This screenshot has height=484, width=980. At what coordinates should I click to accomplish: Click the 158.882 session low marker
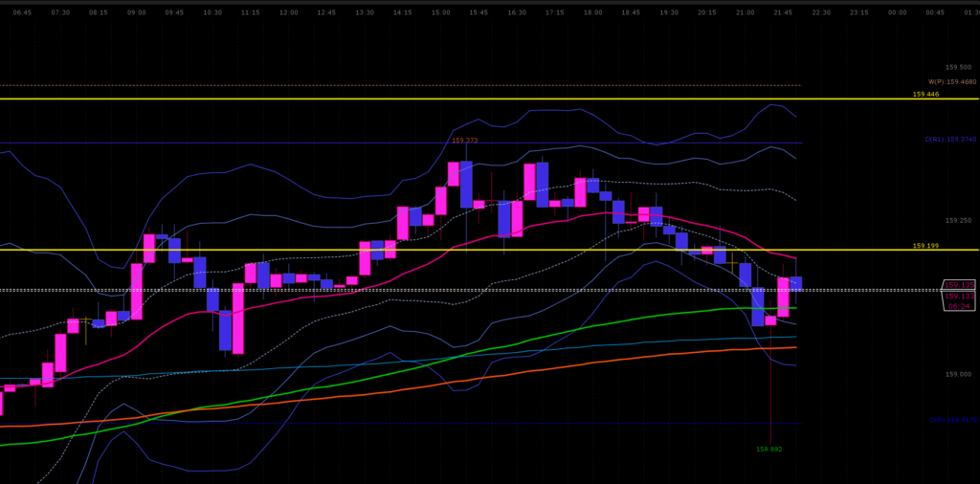[768, 450]
